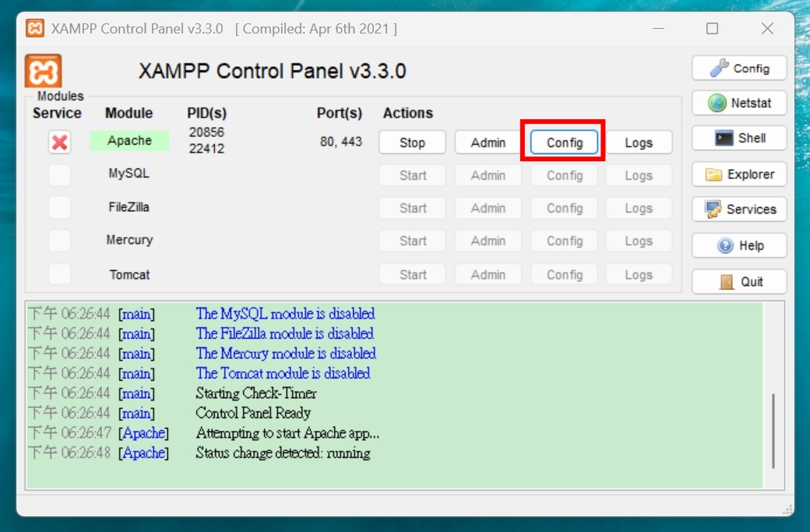Image resolution: width=810 pixels, height=532 pixels.
Task: Open the Tomcat Config menu
Action: point(564,274)
